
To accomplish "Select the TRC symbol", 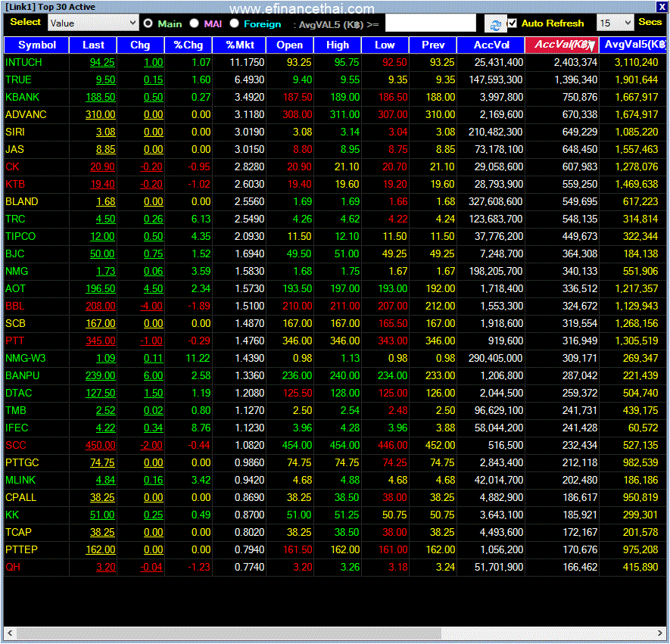I will pos(15,219).
